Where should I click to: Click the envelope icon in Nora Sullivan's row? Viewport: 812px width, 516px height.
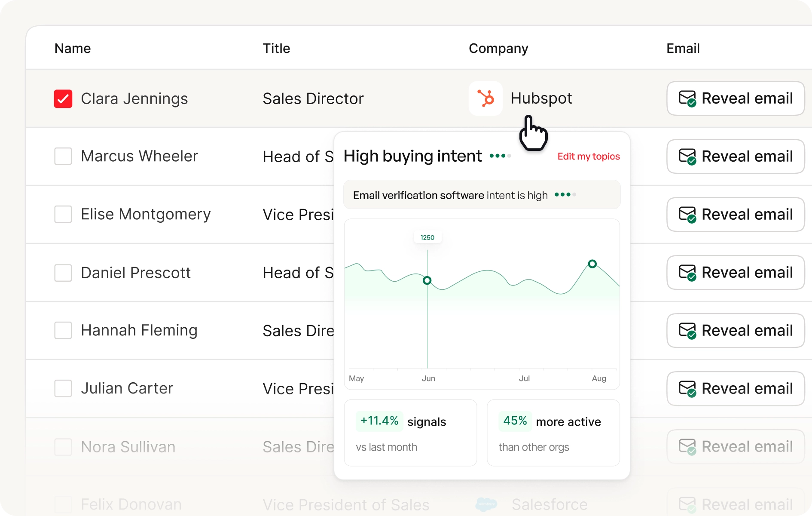point(687,446)
